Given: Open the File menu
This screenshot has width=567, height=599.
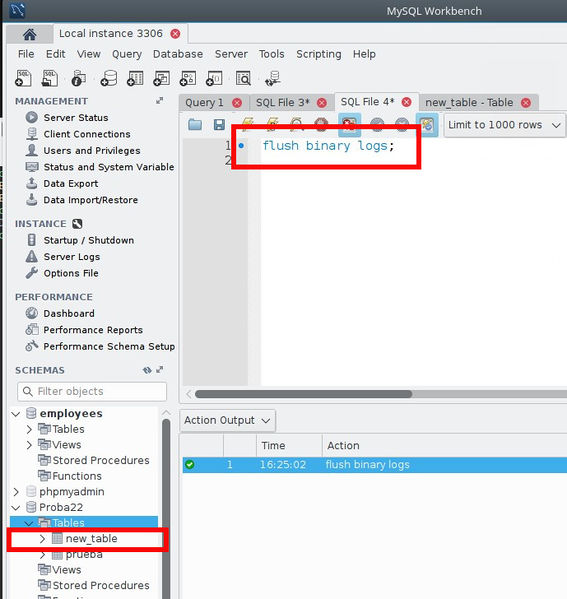Looking at the screenshot, I should 26,54.
